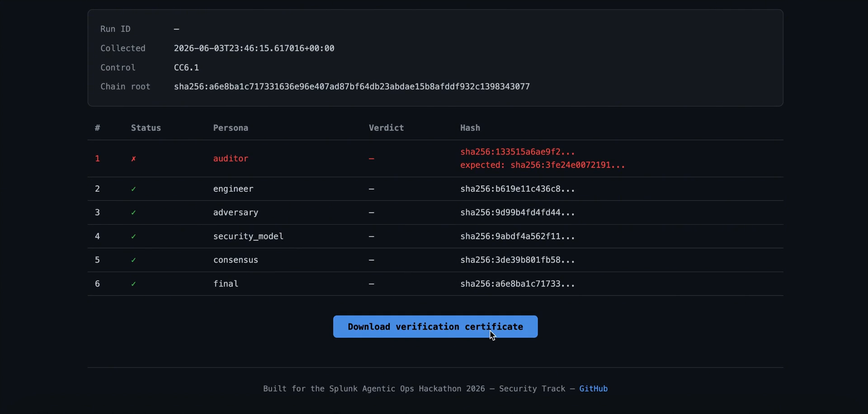Open the GitHub link in footer
The width and height of the screenshot is (868, 414).
[x=593, y=389]
